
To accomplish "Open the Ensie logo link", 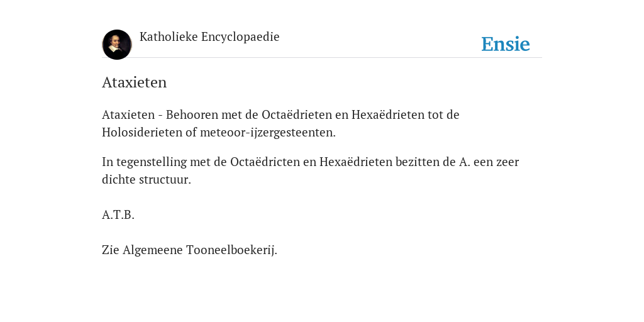I will point(506,44).
